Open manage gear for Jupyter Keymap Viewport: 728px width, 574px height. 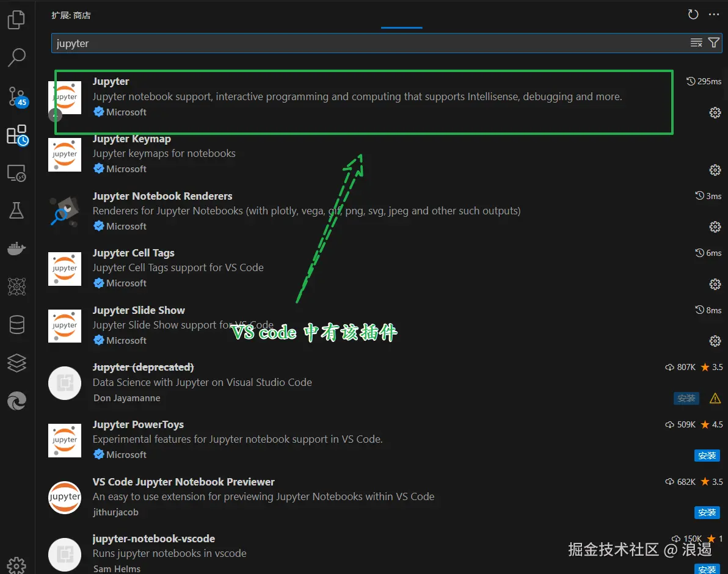(x=715, y=170)
